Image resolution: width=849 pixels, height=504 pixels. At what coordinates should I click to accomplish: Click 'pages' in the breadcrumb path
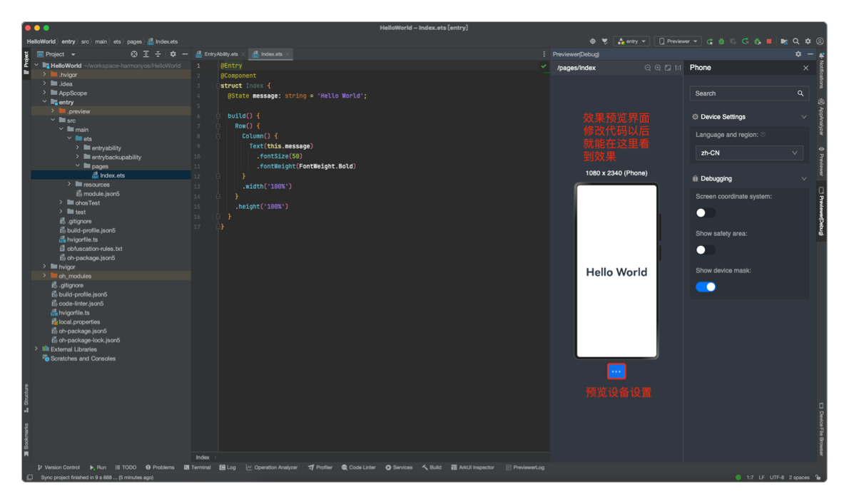click(x=134, y=41)
